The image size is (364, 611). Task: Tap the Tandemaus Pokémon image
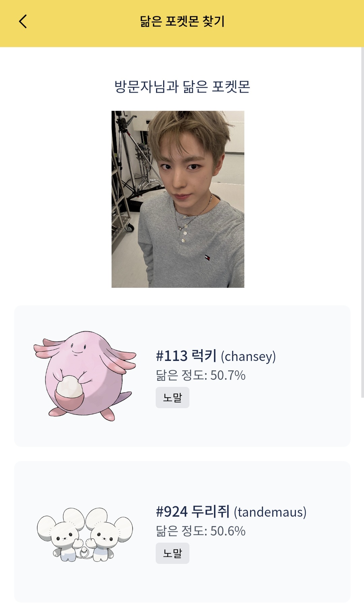point(85,534)
